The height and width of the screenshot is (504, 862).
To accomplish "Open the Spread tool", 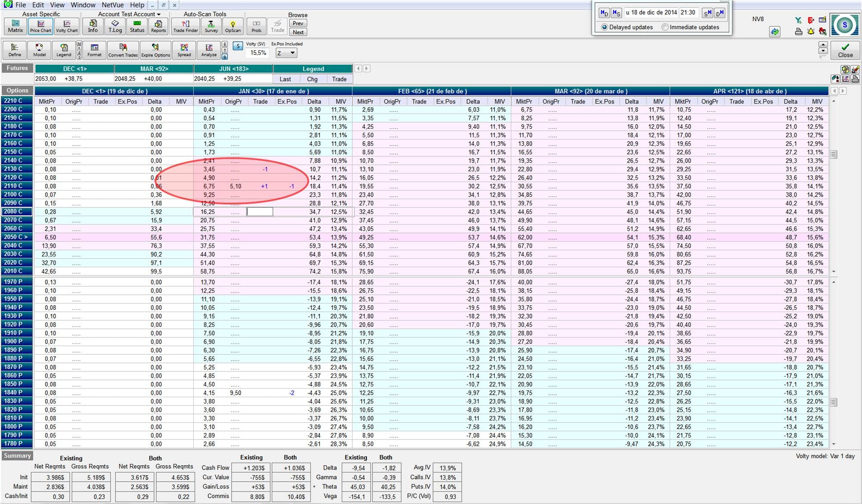I will (184, 50).
